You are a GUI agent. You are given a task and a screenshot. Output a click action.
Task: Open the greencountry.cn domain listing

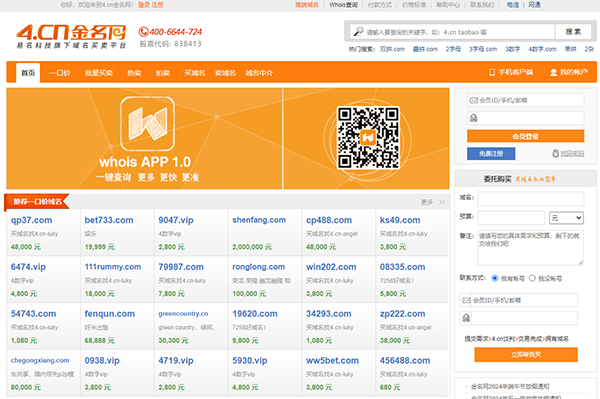click(183, 314)
